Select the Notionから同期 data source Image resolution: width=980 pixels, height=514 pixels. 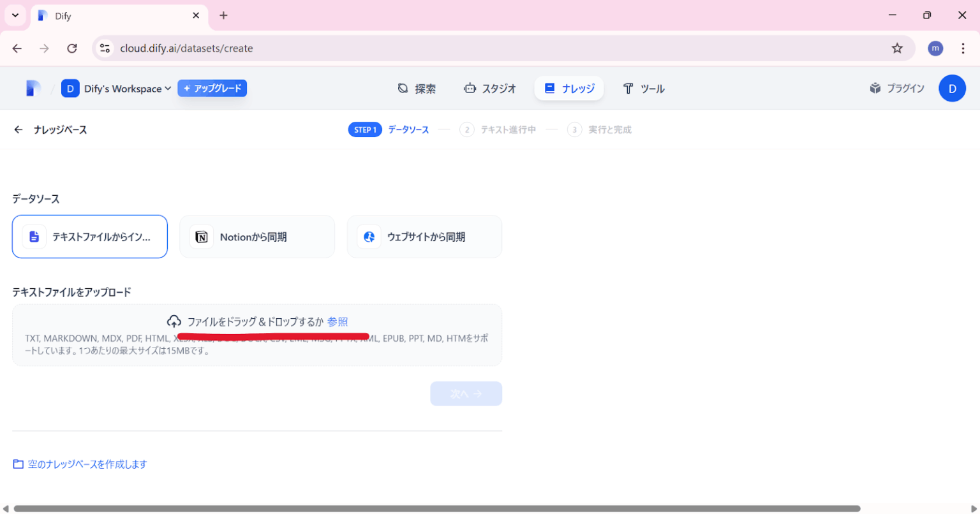coord(257,237)
